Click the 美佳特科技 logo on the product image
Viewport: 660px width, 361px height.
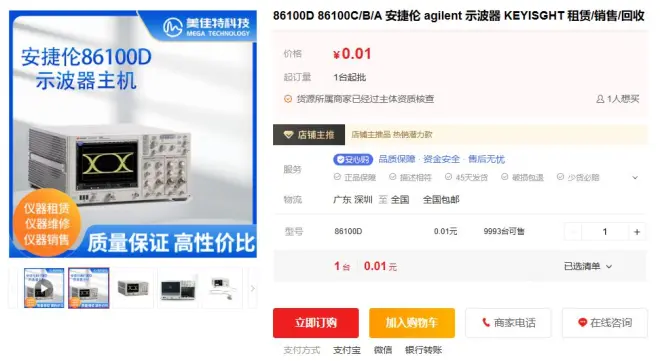(x=207, y=27)
